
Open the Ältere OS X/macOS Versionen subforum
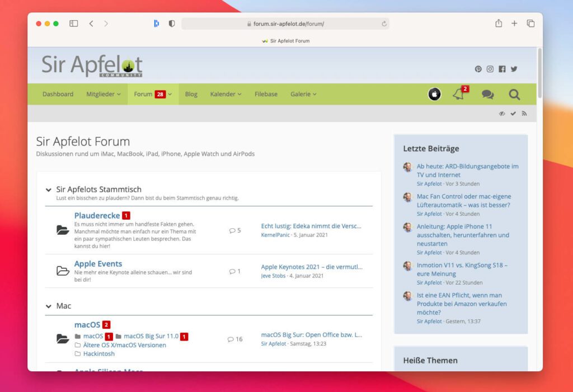click(x=125, y=345)
